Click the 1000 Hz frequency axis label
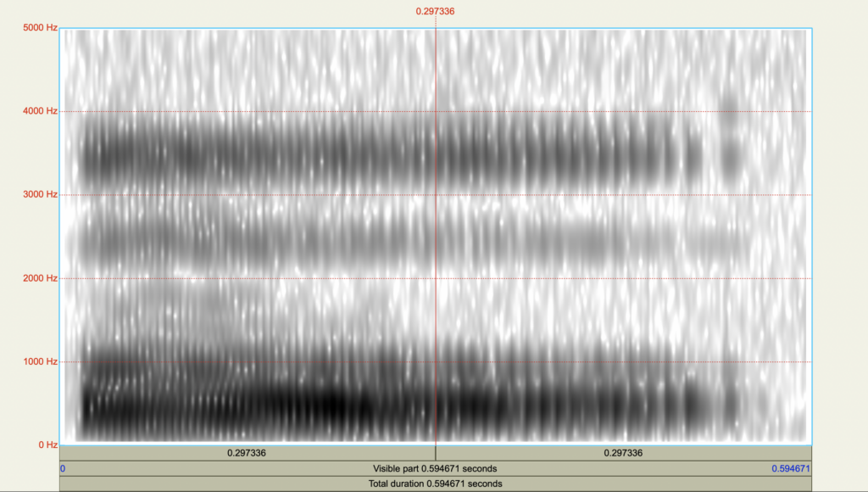Image resolution: width=868 pixels, height=492 pixels. [40, 362]
